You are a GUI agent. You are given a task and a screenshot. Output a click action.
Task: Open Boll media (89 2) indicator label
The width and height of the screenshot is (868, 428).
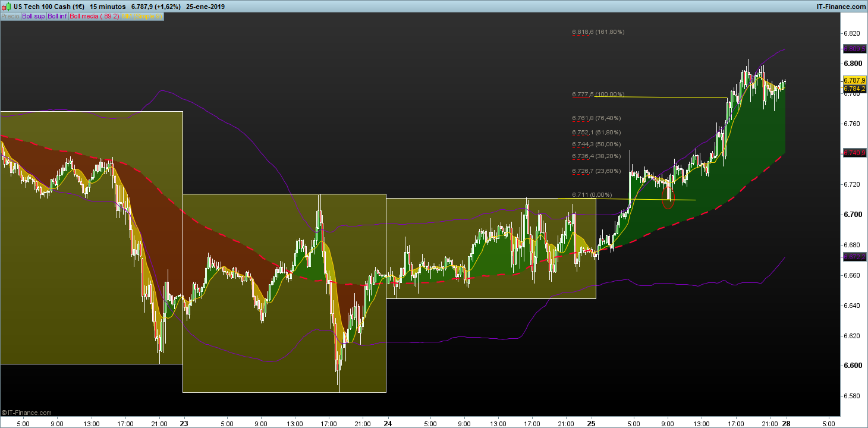tap(95, 17)
